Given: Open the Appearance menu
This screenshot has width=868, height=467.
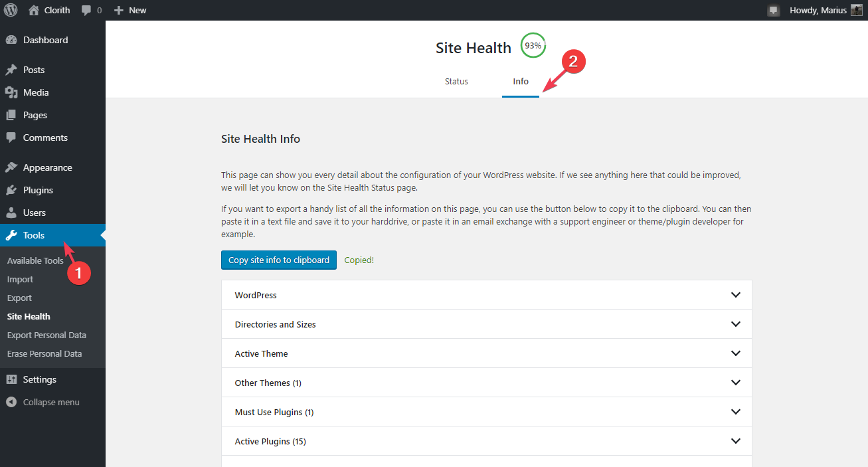Looking at the screenshot, I should [52, 167].
